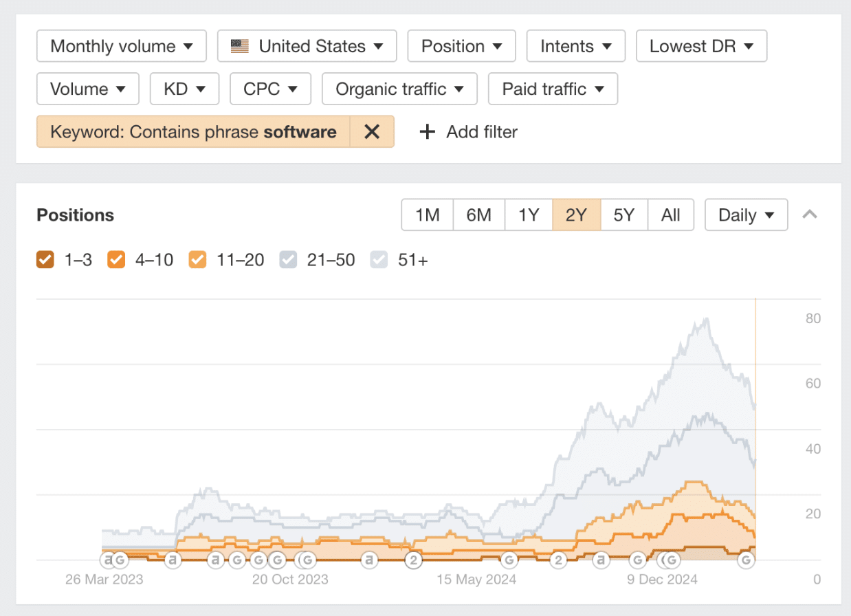Open the Organic traffic filter dropdown
The height and width of the screenshot is (616, 851).
click(399, 89)
